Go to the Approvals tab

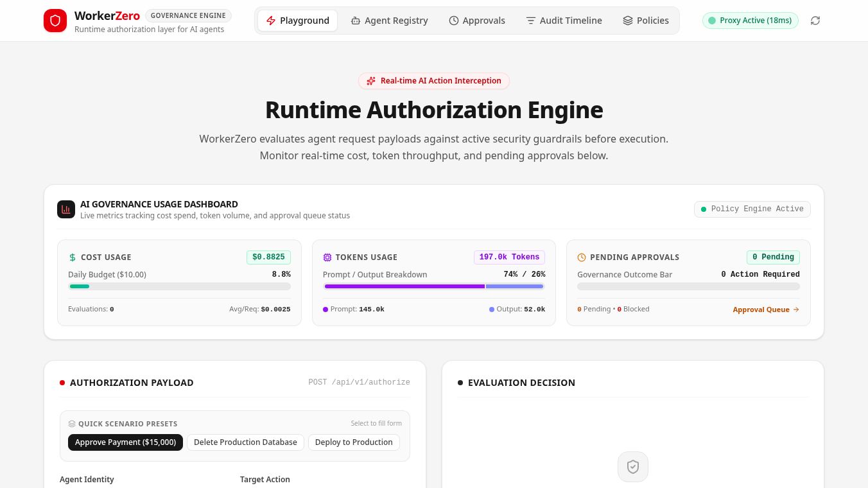tap(477, 21)
